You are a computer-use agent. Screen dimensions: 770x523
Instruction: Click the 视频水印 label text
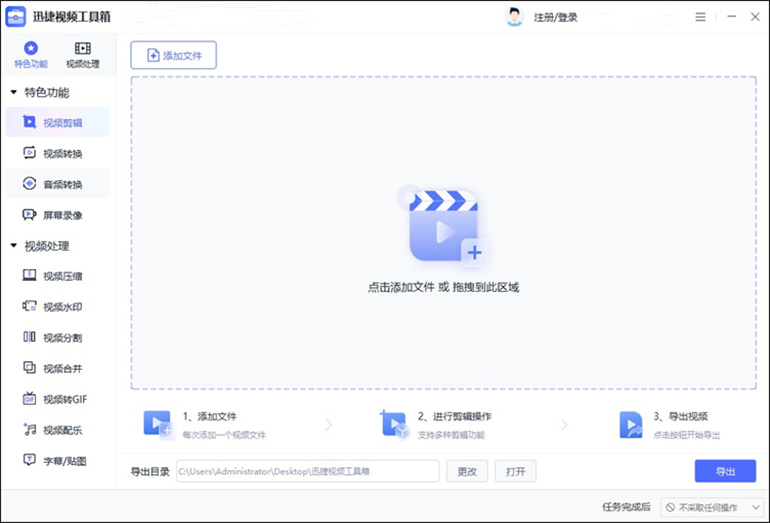pos(63,307)
